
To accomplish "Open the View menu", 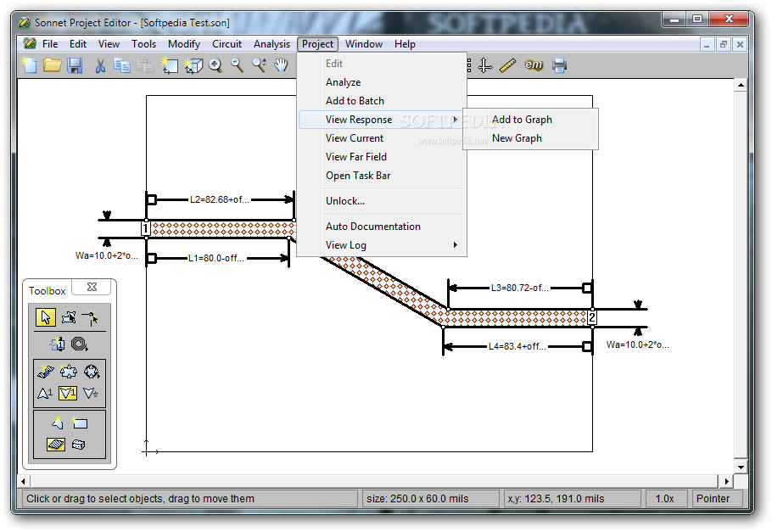I will 109,44.
